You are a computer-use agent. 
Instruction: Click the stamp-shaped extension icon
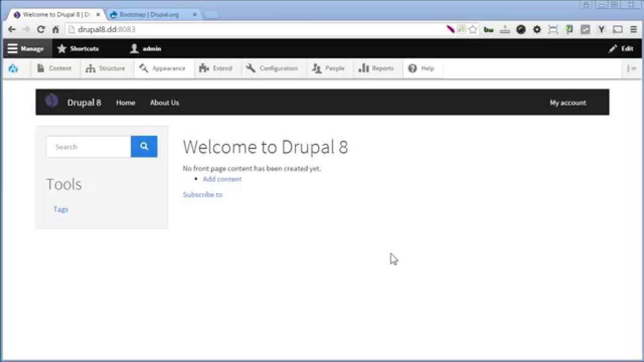click(x=505, y=30)
